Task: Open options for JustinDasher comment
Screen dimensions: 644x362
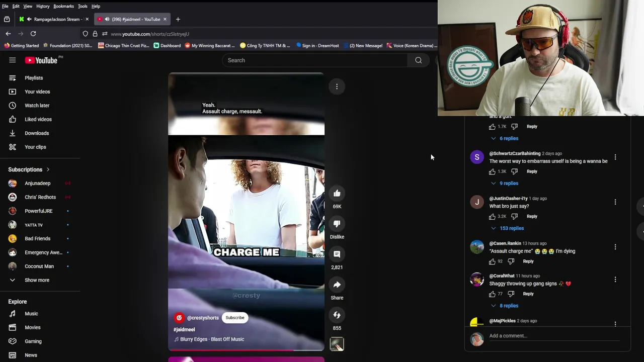Action: 615,202
